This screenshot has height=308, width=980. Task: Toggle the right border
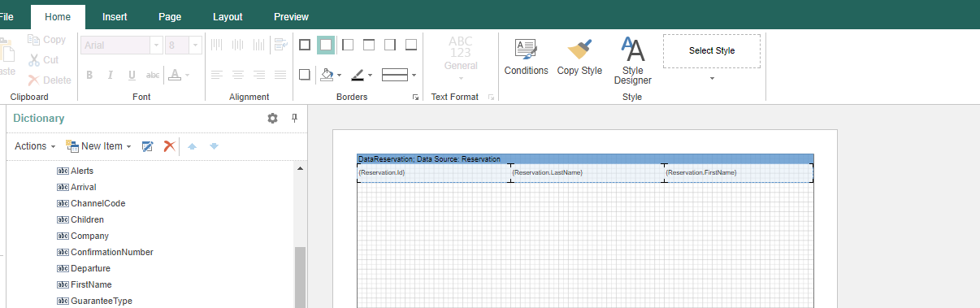coord(390,45)
